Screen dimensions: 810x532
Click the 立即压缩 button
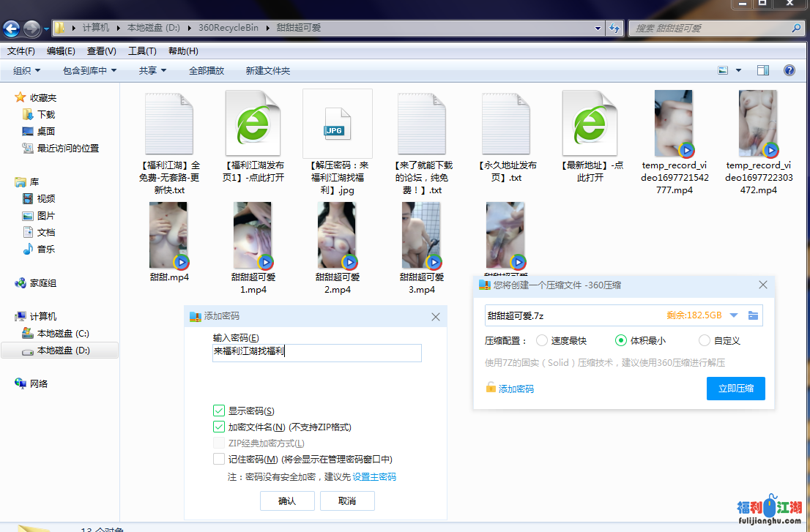[735, 389]
